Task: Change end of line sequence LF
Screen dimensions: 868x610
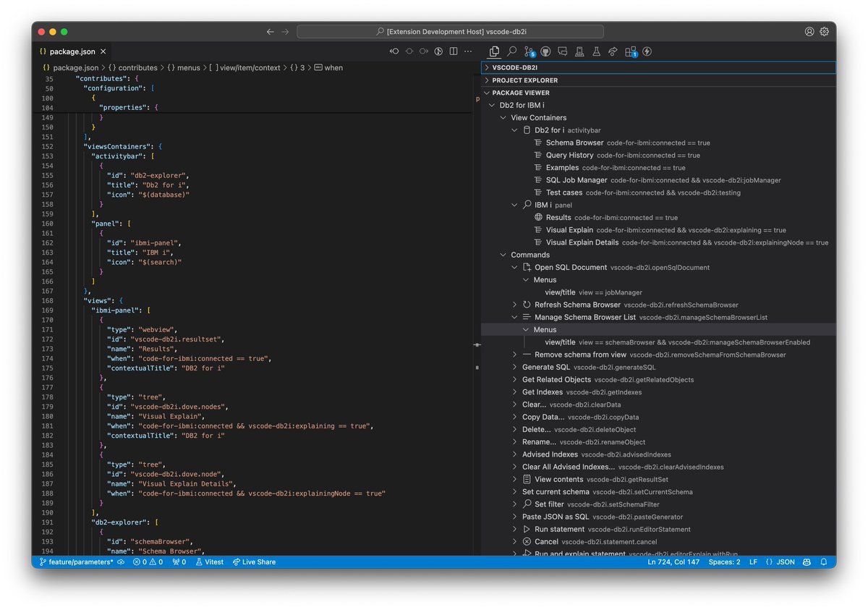Action: pyautogui.click(x=753, y=562)
